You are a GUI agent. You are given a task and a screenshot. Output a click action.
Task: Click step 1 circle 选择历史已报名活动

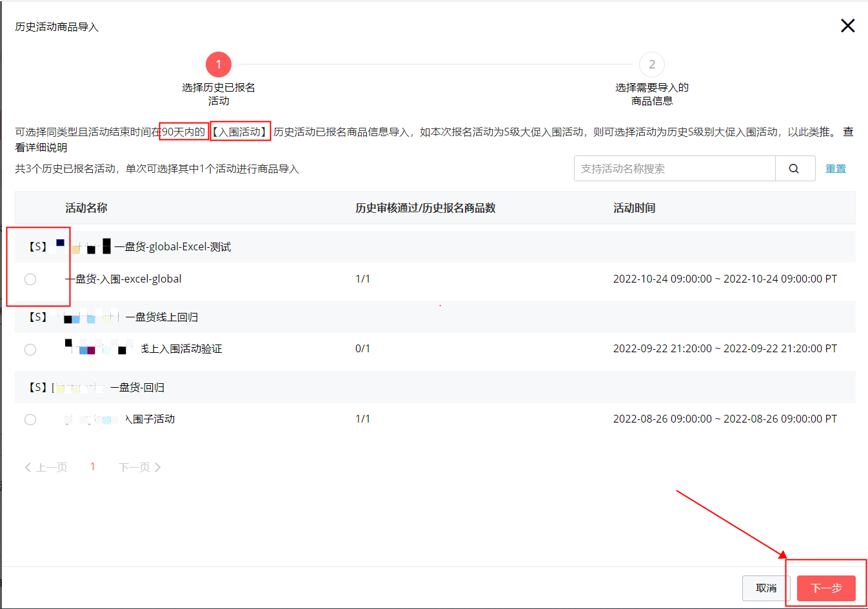point(219,65)
